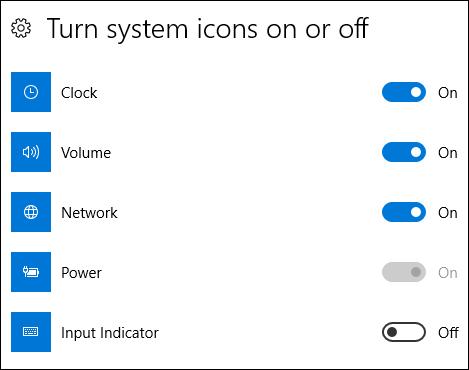Screen dimensions: 469x370
Task: Select the Volume label text
Action: click(86, 153)
